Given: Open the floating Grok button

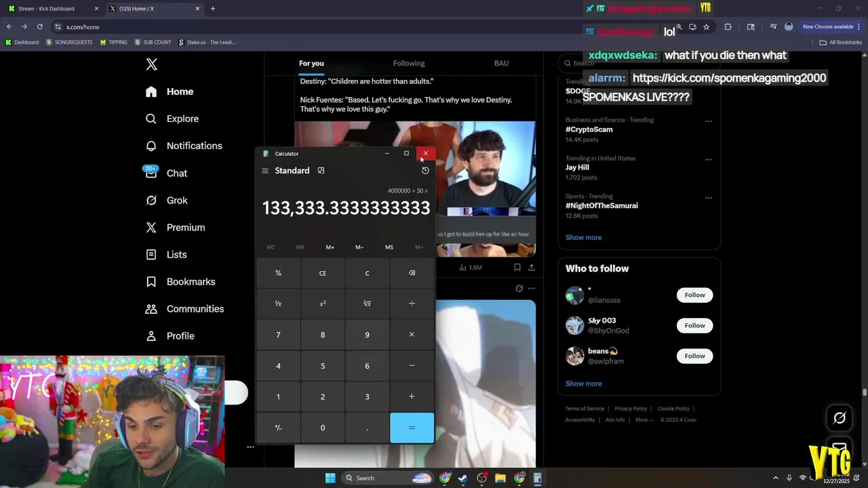Looking at the screenshot, I should (840, 418).
